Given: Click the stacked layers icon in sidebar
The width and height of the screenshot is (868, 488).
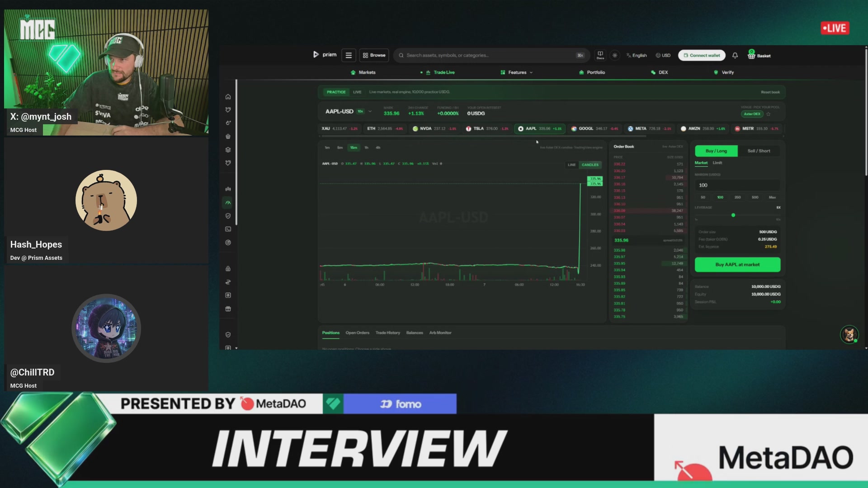Looking at the screenshot, I should tap(228, 150).
